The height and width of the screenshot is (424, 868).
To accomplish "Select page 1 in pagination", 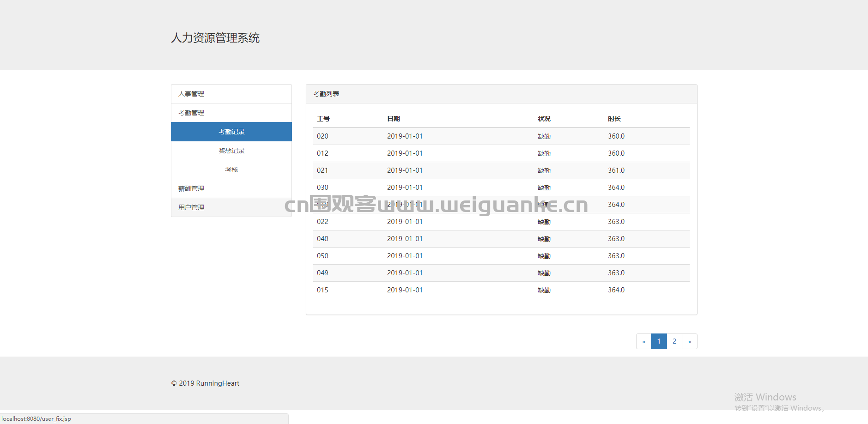I will [659, 341].
